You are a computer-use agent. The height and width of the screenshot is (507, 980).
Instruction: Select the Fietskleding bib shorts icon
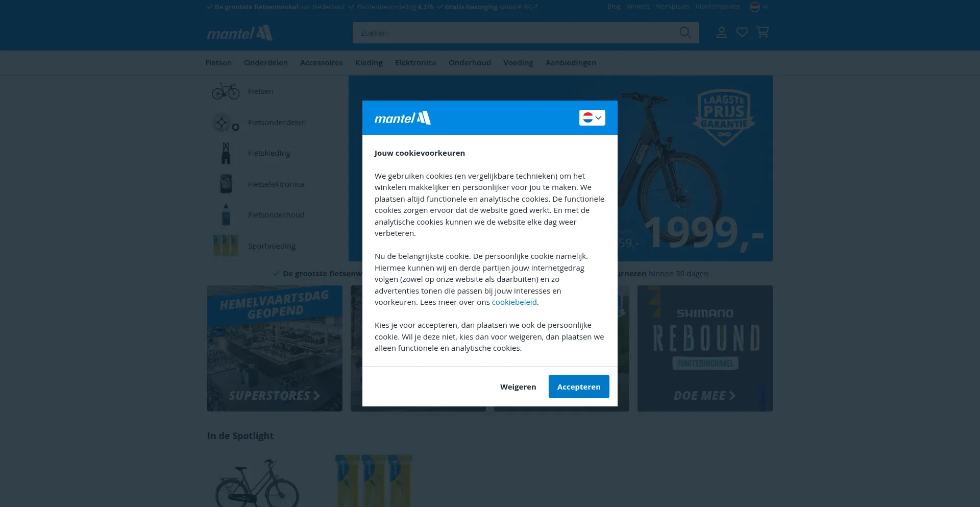(226, 153)
